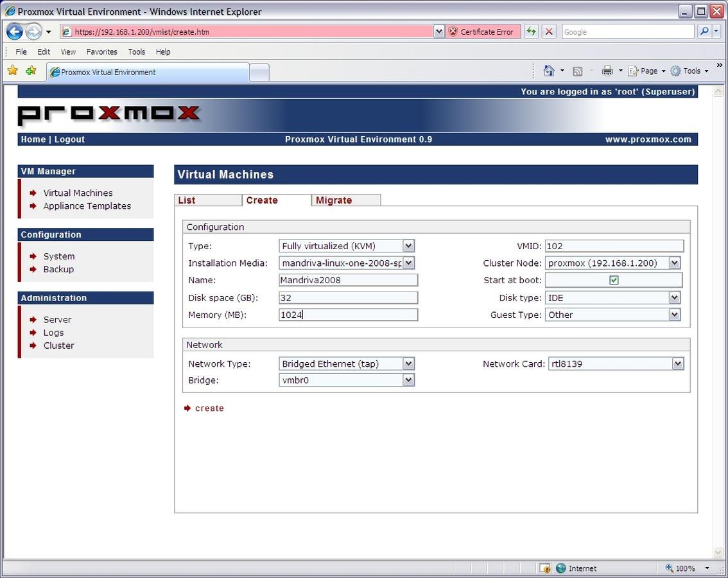728x578 pixels.
Task: Open Server administration in sidebar
Action: coord(57,320)
